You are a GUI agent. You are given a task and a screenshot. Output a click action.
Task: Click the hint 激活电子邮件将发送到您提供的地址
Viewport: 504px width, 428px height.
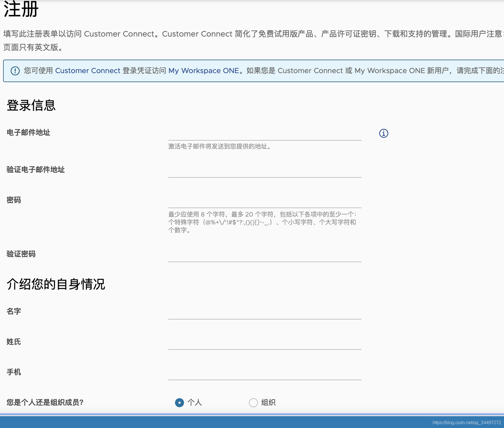220,146
